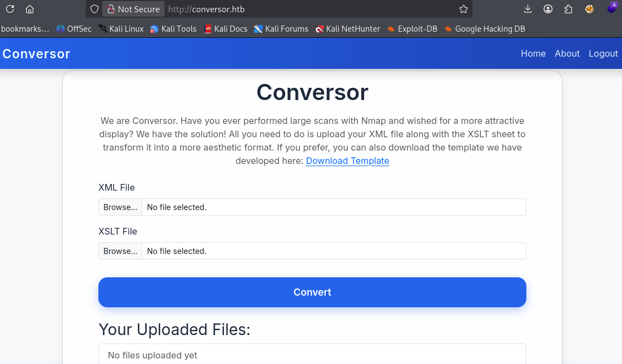
Task: Click the browser home icon
Action: point(29,9)
